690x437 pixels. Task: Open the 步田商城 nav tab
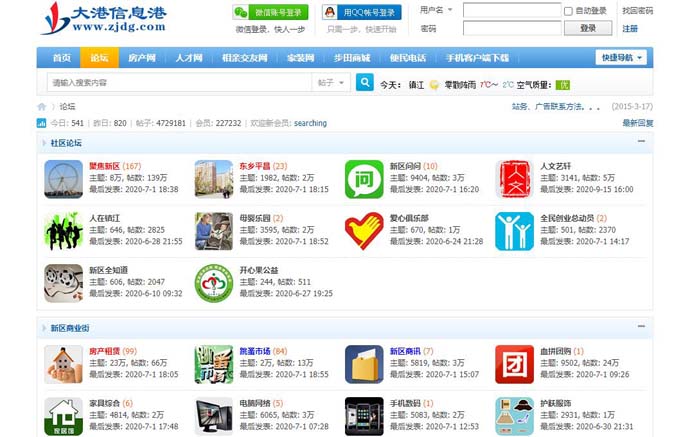pyautogui.click(x=352, y=58)
